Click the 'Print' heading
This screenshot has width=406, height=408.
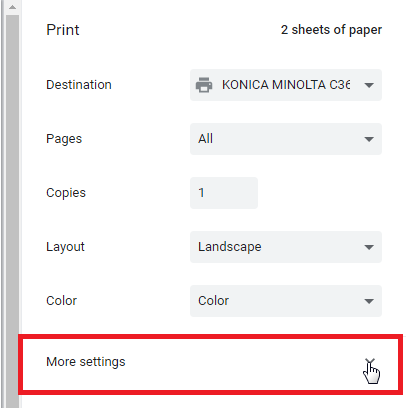pos(63,30)
